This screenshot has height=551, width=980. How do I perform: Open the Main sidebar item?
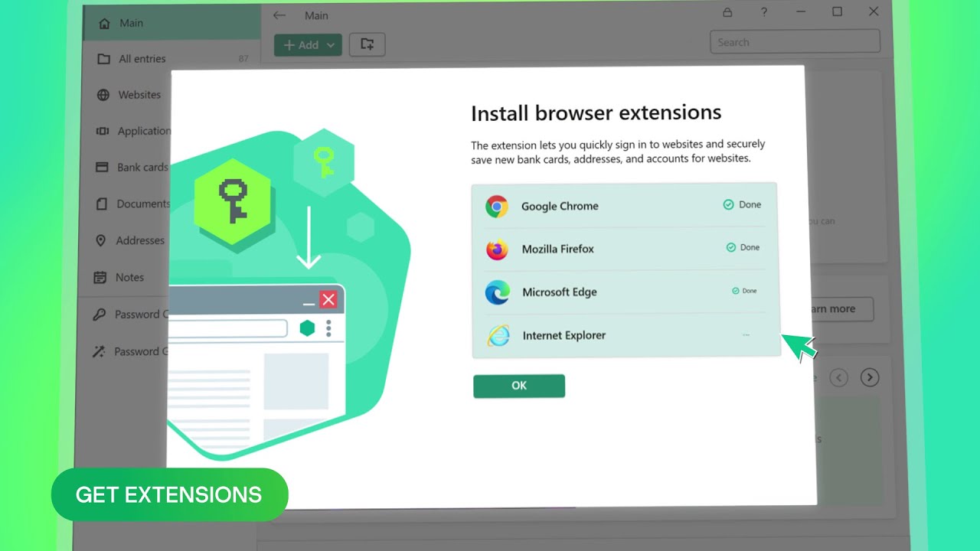tap(171, 23)
